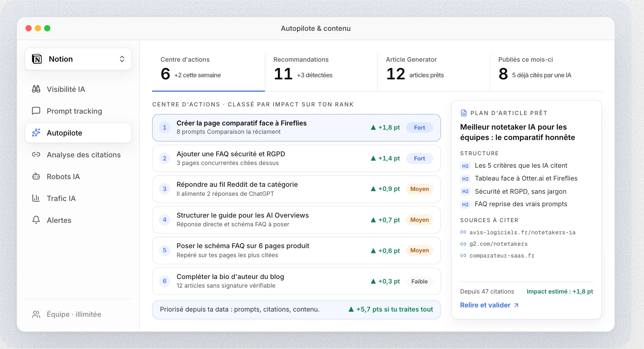Image resolution: width=644 pixels, height=349 pixels.
Task: Click the link icon beside avis-logiciels.fr source
Action: point(463,232)
